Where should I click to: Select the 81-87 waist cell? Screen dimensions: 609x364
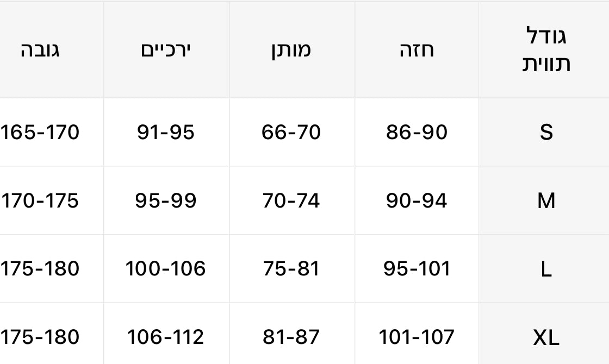click(291, 337)
